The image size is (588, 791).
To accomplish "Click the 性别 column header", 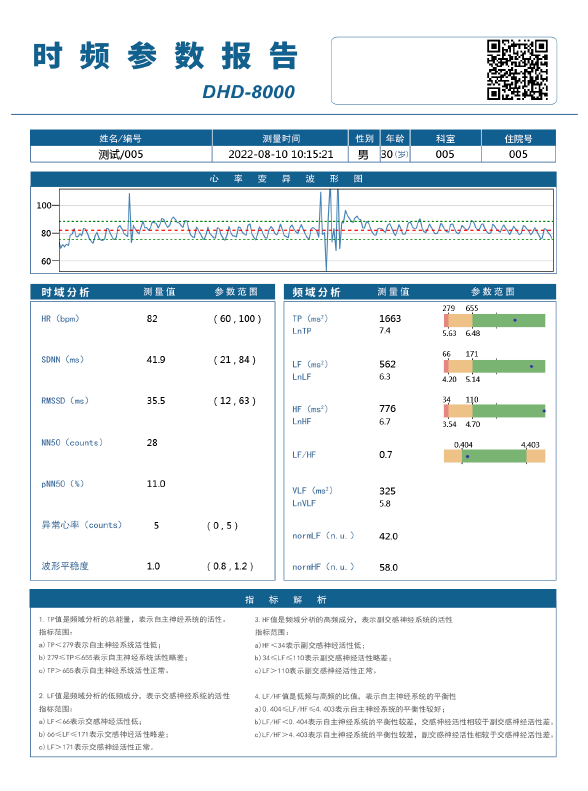I will (364, 138).
